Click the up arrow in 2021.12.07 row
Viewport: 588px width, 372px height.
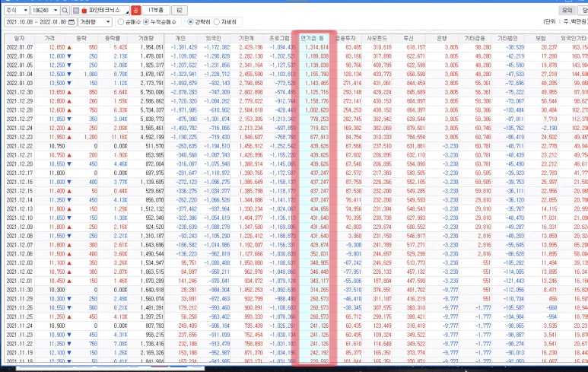point(69,245)
